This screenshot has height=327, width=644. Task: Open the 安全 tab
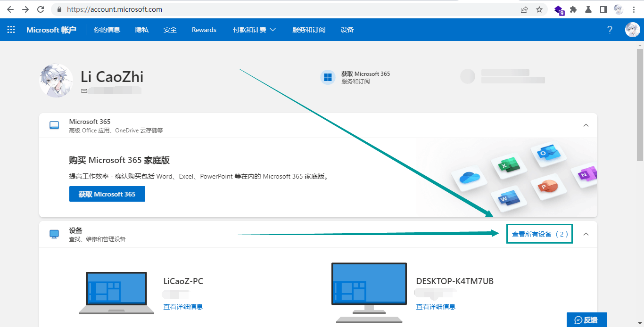point(170,30)
